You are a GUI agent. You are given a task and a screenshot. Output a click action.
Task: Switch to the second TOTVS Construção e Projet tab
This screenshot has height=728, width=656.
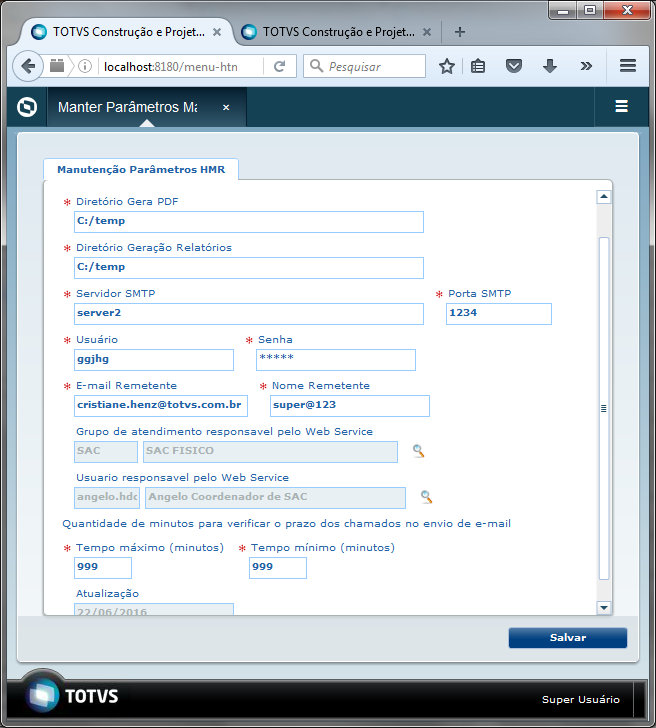(337, 32)
